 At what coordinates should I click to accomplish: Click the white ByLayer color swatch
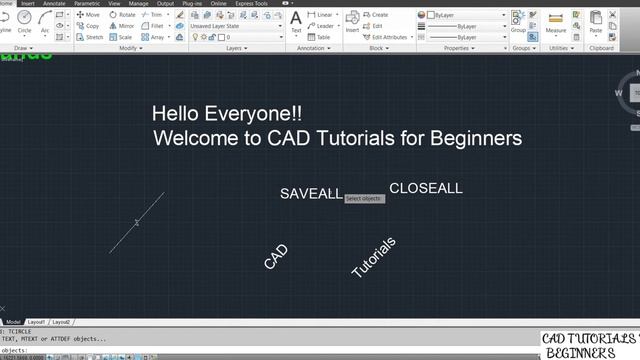(x=431, y=15)
